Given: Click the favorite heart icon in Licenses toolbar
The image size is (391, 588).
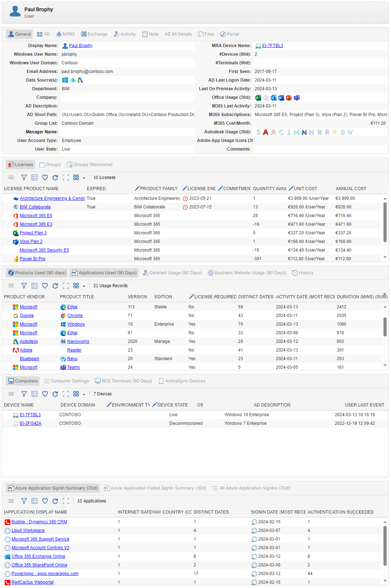Looking at the screenshot, I should pos(45,178).
